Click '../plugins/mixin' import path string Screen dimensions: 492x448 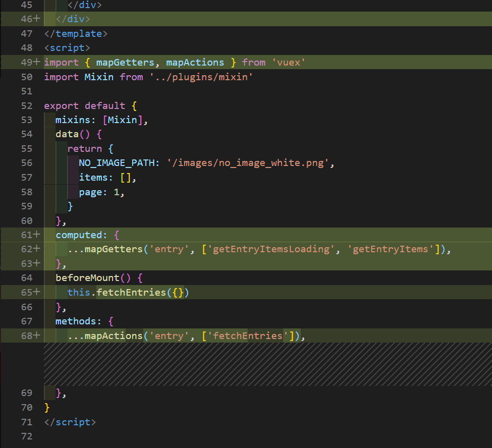[201, 77]
